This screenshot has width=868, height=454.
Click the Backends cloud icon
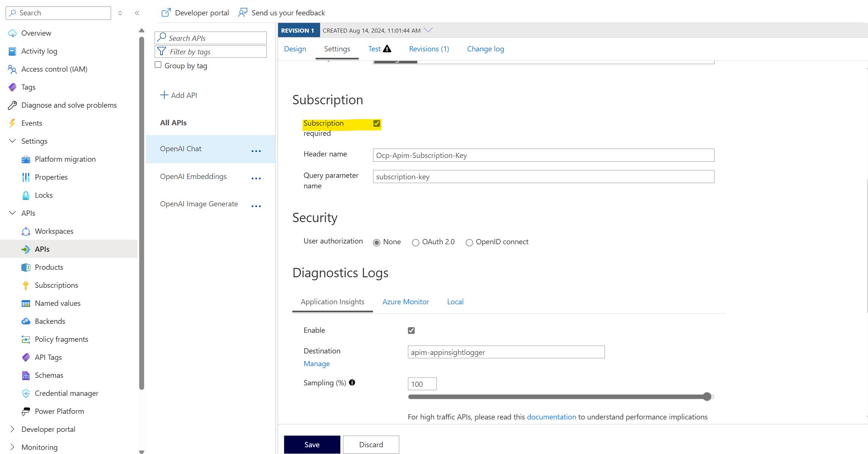click(x=26, y=321)
